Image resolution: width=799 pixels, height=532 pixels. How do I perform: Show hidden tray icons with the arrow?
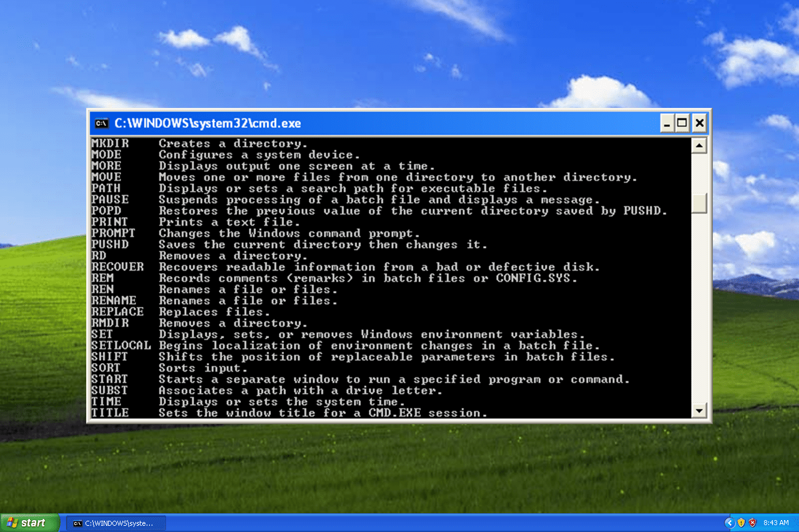[729, 523]
